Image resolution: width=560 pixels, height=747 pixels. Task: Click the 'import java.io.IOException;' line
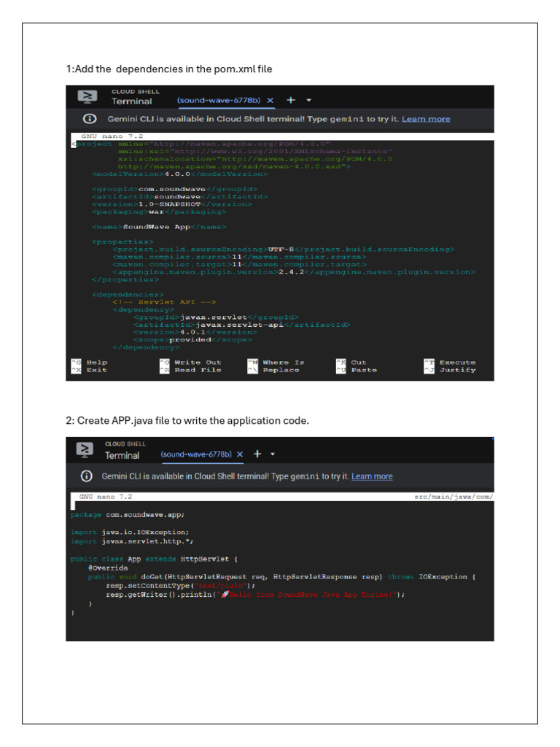[x=130, y=532]
